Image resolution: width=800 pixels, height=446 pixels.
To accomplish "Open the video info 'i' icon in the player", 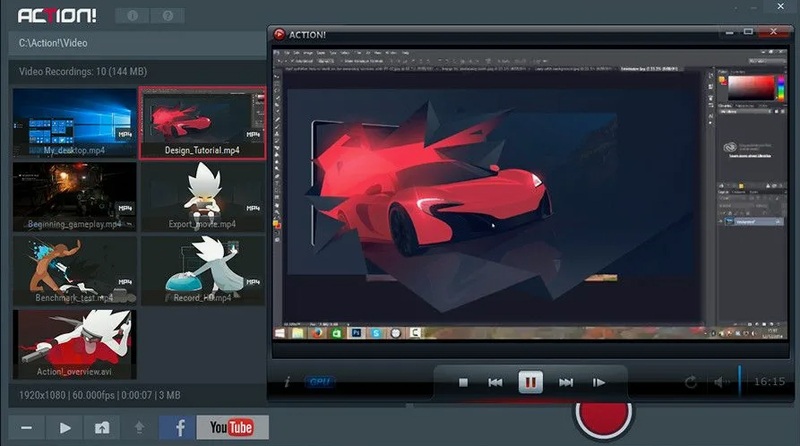I will pyautogui.click(x=288, y=382).
